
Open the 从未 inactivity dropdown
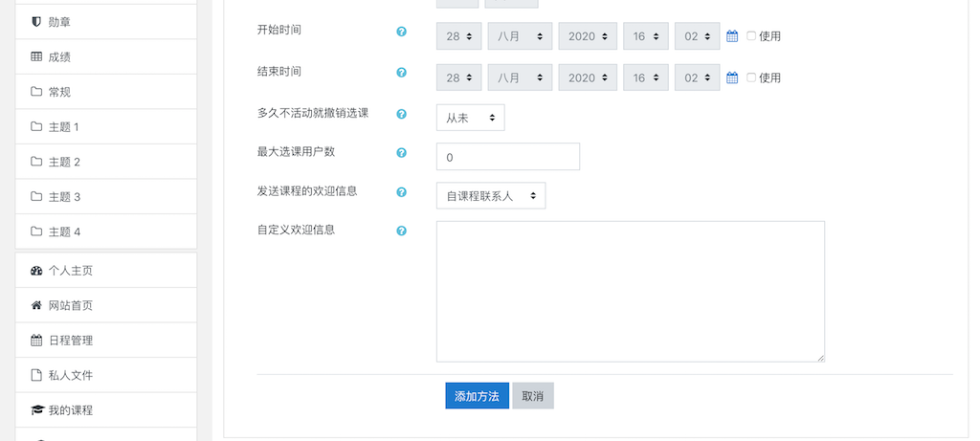[x=471, y=118]
